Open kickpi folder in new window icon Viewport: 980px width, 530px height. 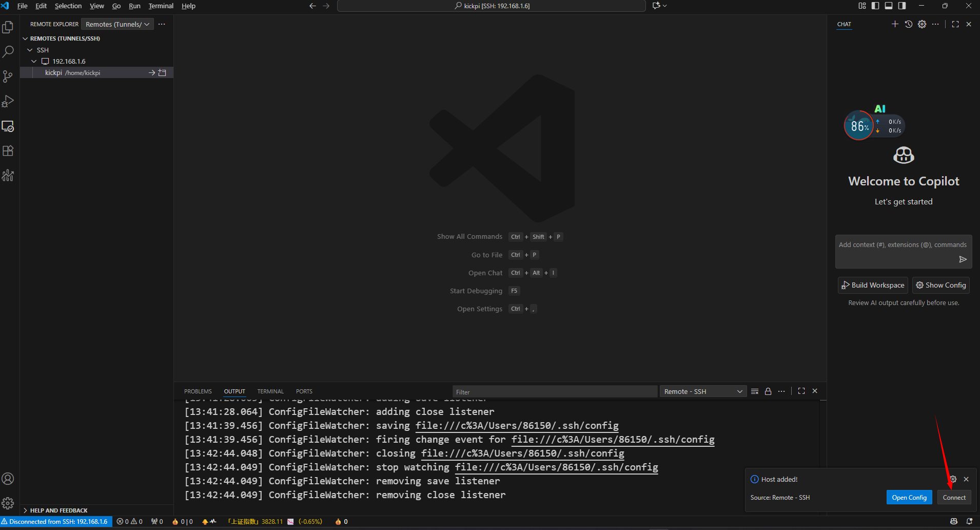[x=162, y=72]
